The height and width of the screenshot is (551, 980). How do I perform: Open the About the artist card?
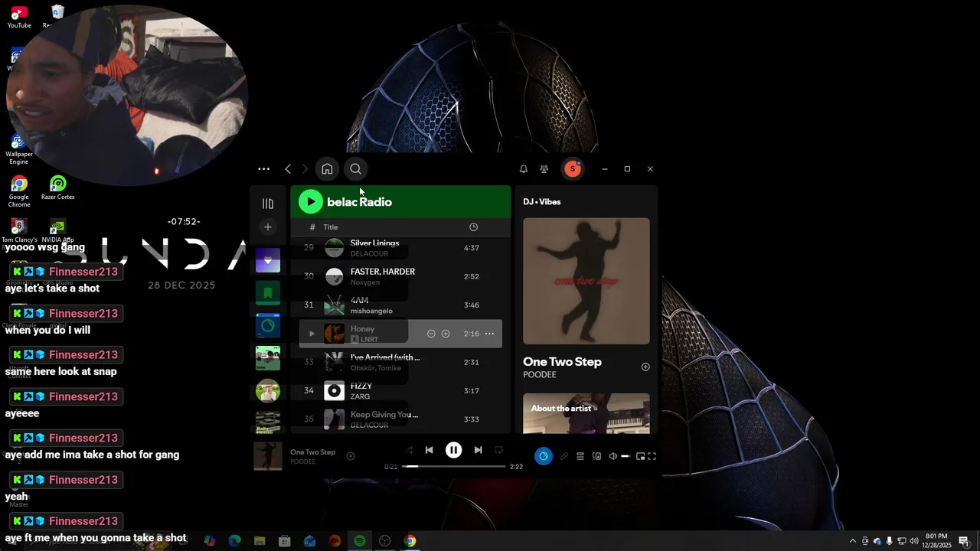tap(586, 413)
